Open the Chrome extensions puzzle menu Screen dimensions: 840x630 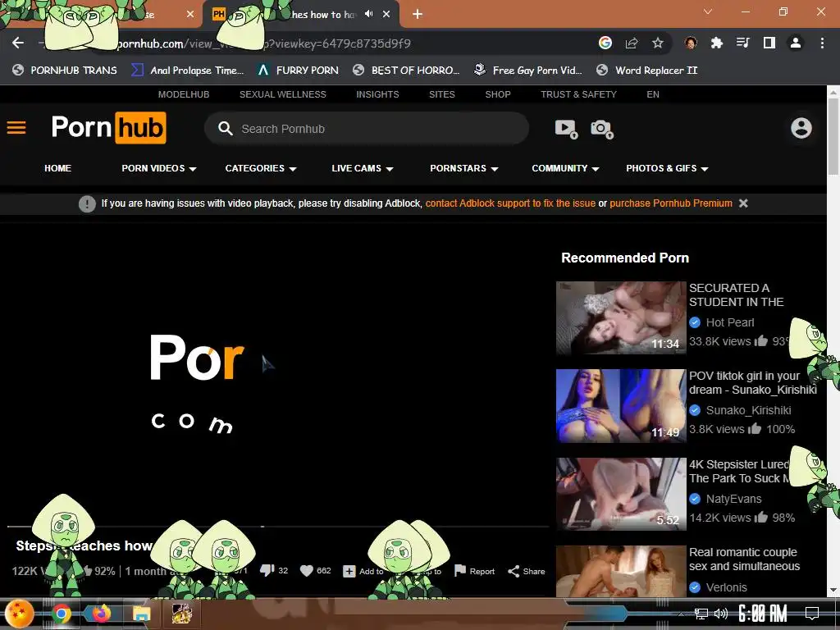click(717, 43)
